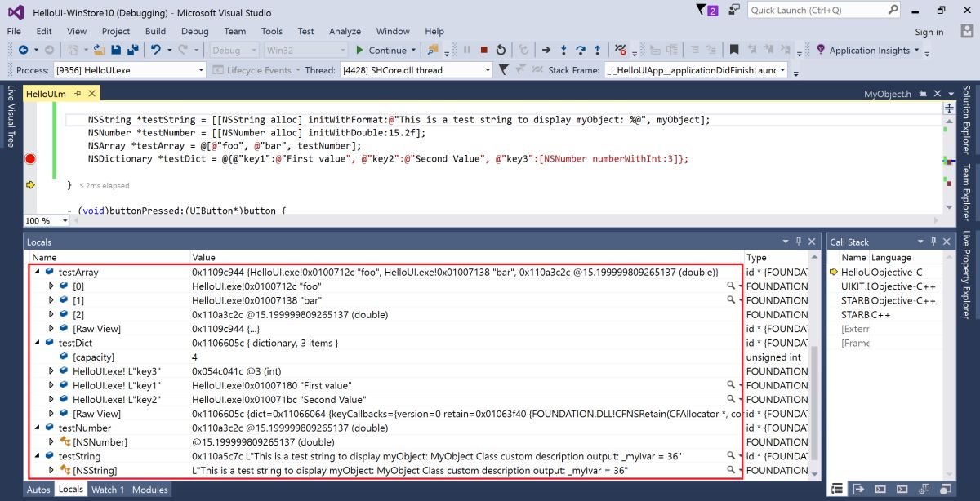Click the thread filter flag icon
This screenshot has height=501, width=980.
504,70
